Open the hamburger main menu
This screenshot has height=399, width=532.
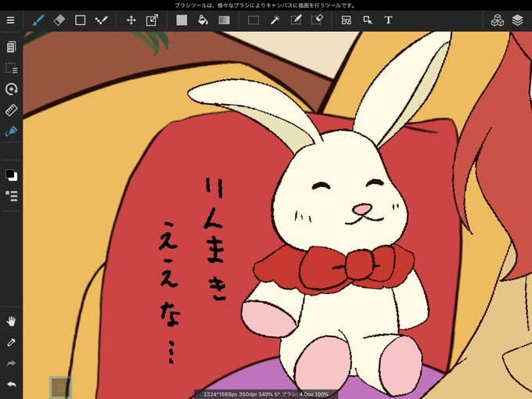point(10,20)
